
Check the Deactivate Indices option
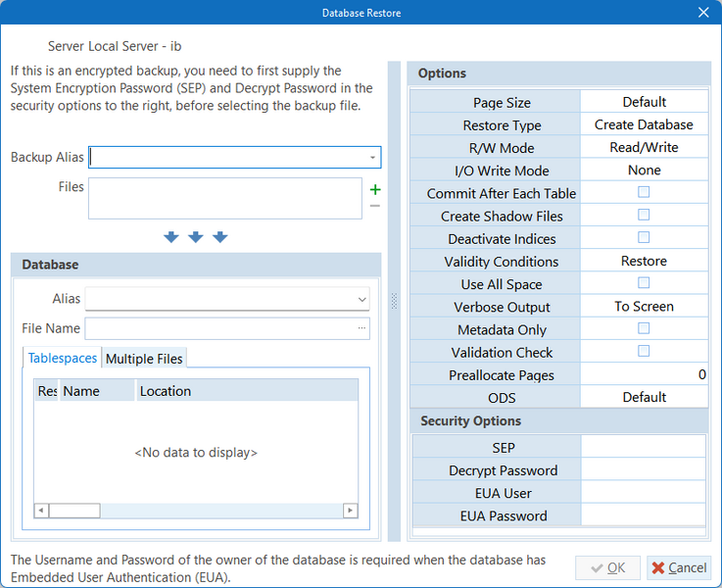coord(644,237)
